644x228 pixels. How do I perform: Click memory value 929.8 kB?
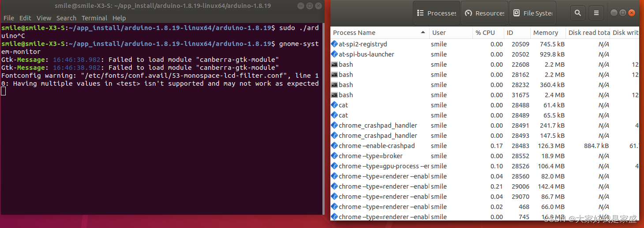point(552,54)
